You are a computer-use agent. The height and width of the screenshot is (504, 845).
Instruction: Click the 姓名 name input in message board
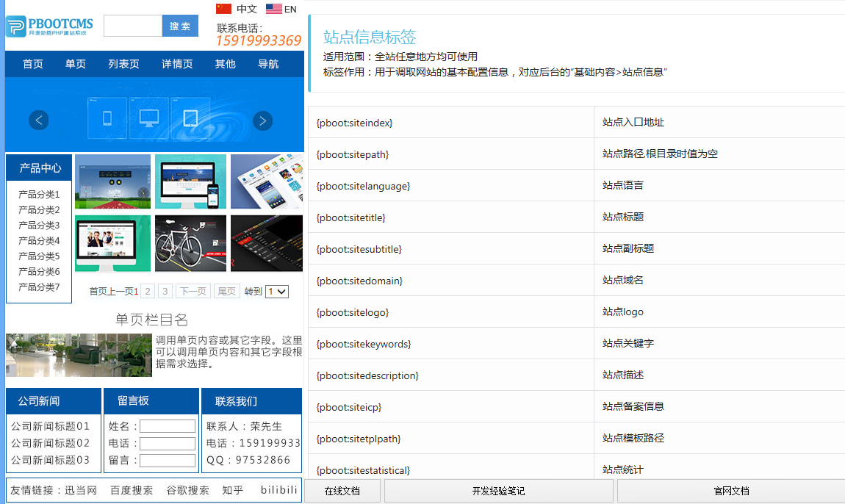[x=169, y=425]
